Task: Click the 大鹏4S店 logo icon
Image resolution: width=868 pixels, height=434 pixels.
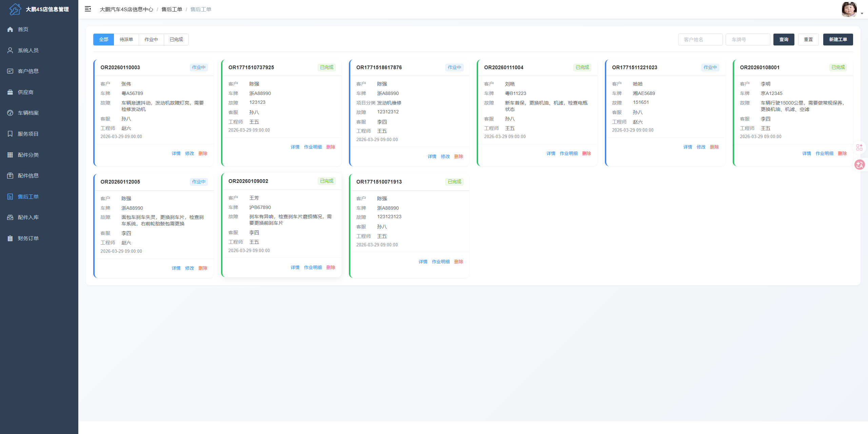Action: 15,9
